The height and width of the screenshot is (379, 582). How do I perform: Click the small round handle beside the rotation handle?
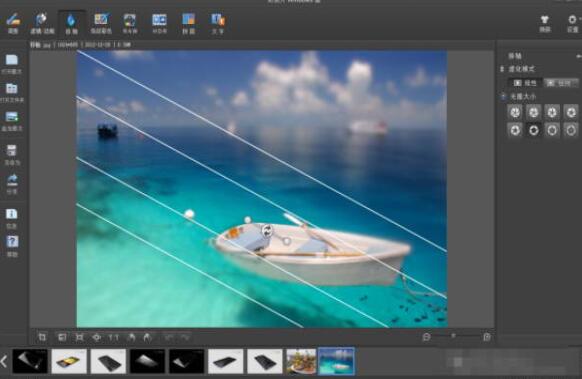pos(287,241)
